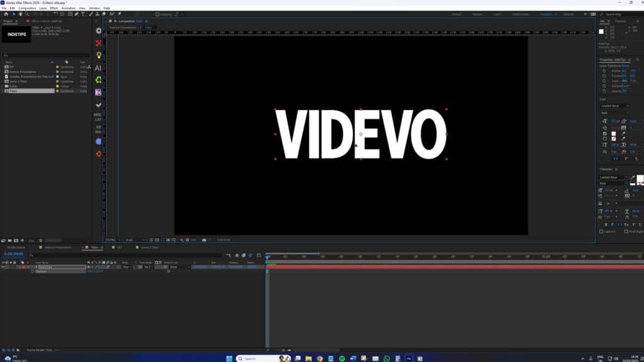This screenshot has width=644, height=362.
Task: Select the Hand tool
Action: click(x=20, y=14)
